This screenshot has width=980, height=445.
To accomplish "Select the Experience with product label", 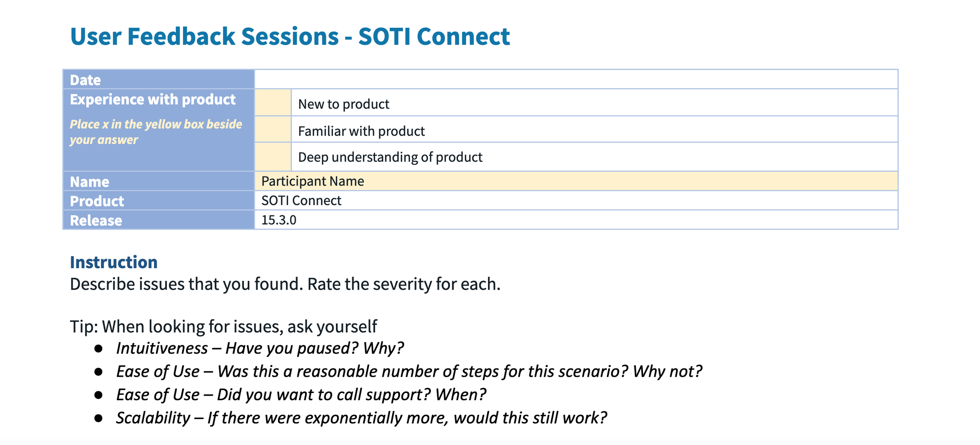I will [x=152, y=100].
